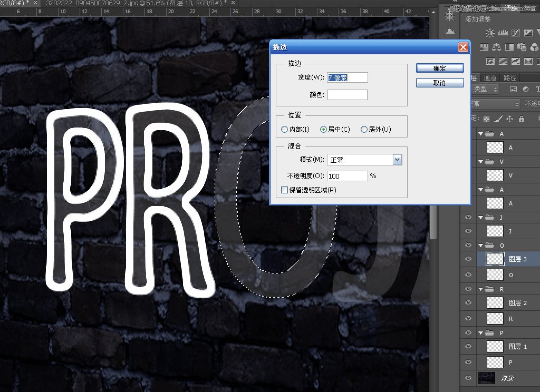Image resolution: width=540 pixels, height=392 pixels.
Task: Open the 模式 blend dropdown in stroke dialog
Action: coord(397,160)
